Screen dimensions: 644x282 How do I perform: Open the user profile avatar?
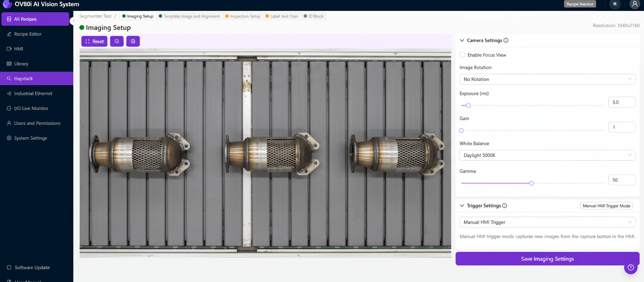pos(634,5)
